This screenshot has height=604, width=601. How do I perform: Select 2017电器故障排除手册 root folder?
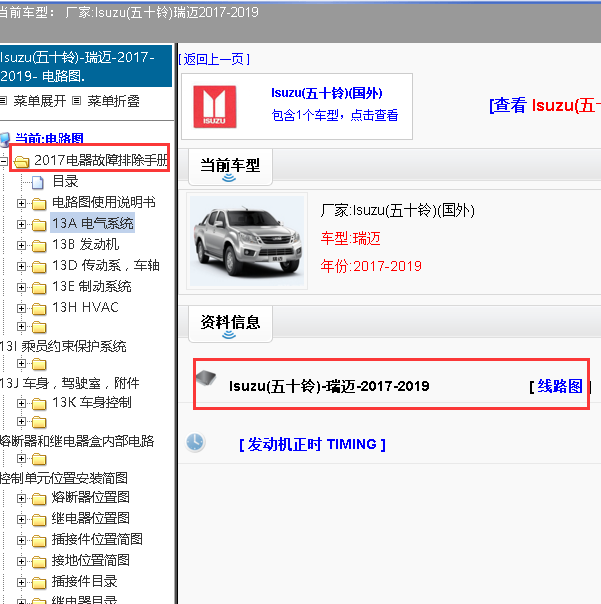(x=101, y=160)
